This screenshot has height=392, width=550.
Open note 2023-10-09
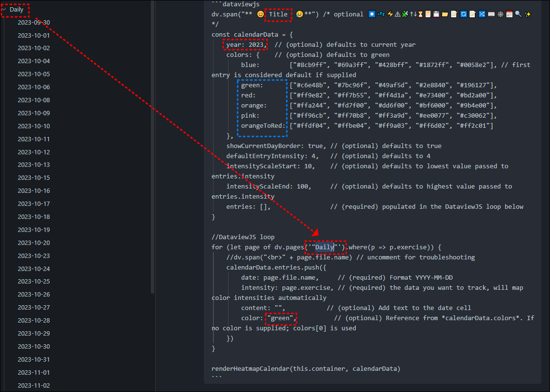[34, 113]
